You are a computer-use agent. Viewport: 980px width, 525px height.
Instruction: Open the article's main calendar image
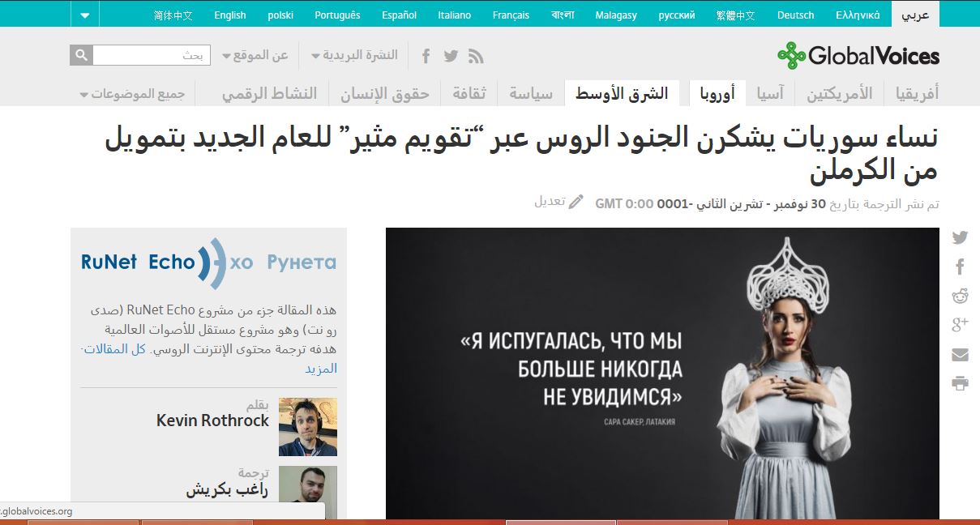[x=662, y=373]
